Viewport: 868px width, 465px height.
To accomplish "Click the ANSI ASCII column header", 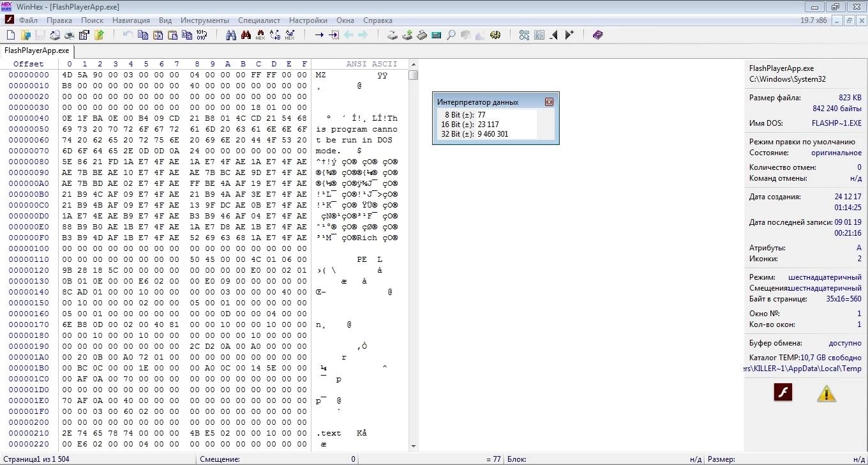I will tap(371, 64).
